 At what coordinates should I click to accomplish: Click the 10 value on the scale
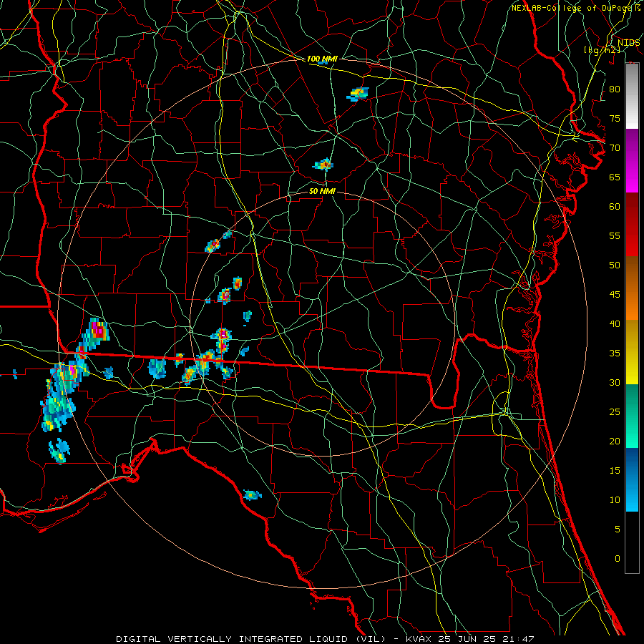[615, 500]
